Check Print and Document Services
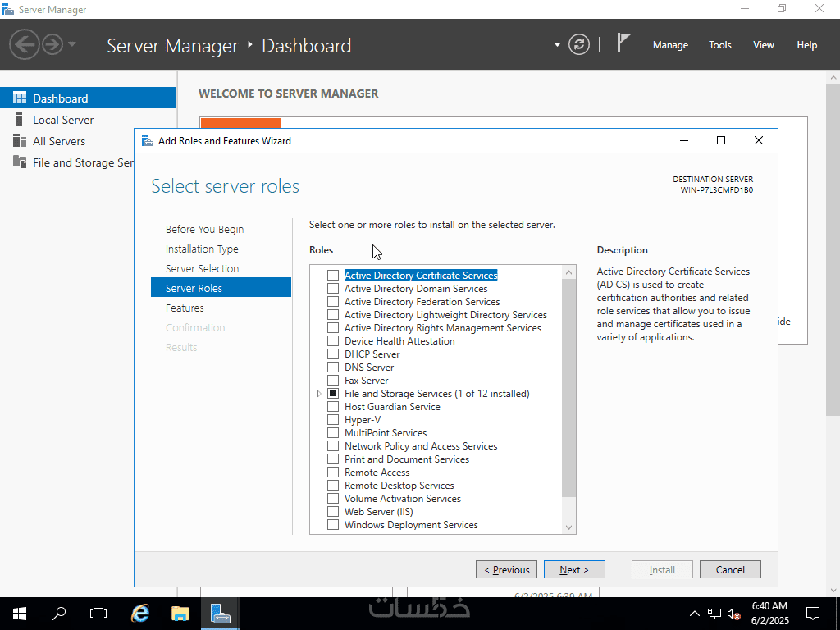This screenshot has width=840, height=630. pyautogui.click(x=333, y=459)
